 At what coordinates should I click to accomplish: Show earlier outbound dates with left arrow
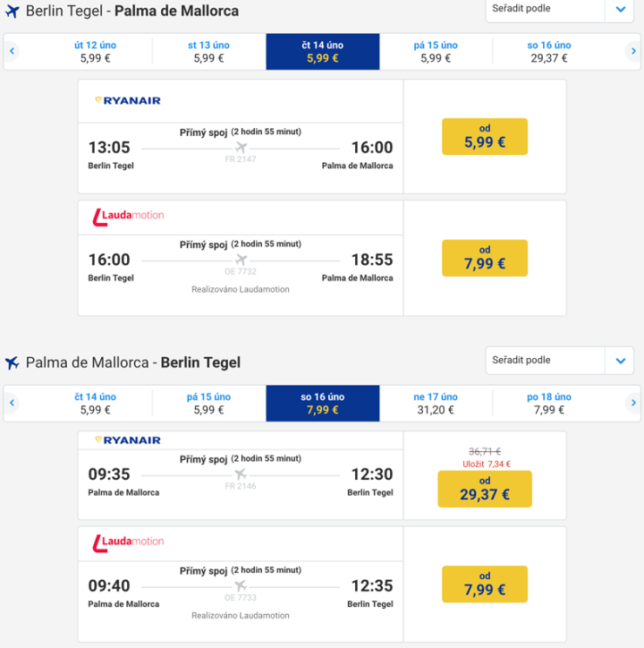[12, 52]
